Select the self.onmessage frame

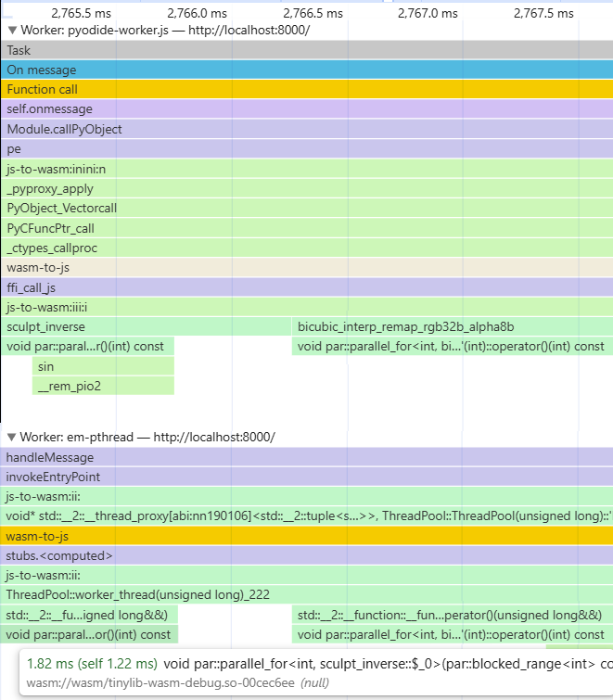[306, 109]
